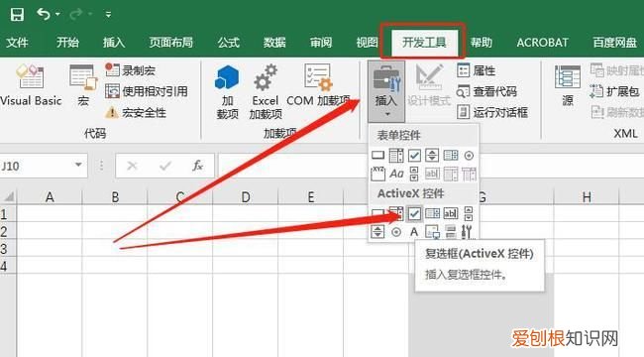Click the formula bar Cancel X icon
The image size is (644, 357).
[132, 166]
